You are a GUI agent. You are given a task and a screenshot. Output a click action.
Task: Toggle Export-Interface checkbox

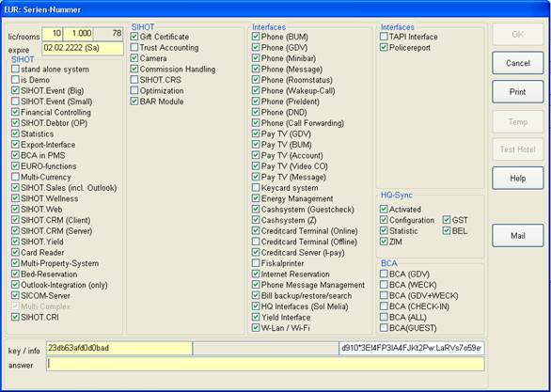tap(15, 145)
